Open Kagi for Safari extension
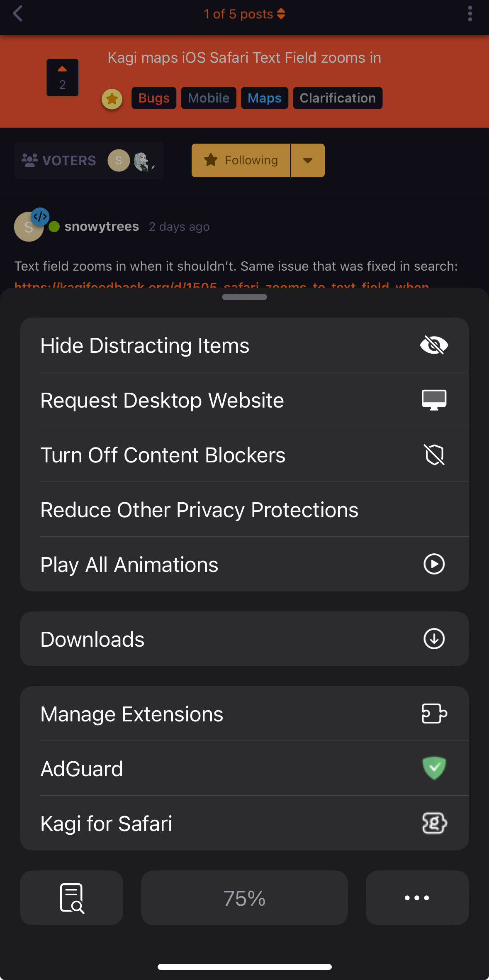489x980 pixels. (x=244, y=824)
